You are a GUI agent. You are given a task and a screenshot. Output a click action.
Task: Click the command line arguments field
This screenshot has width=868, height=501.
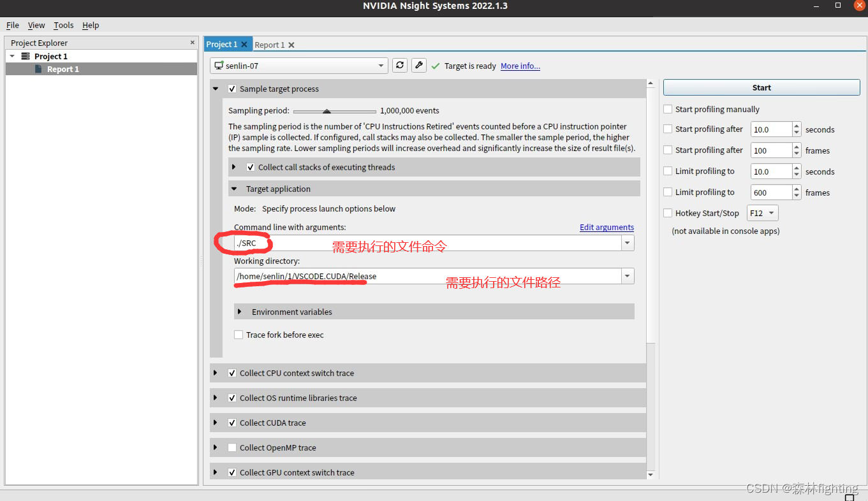[428, 243]
